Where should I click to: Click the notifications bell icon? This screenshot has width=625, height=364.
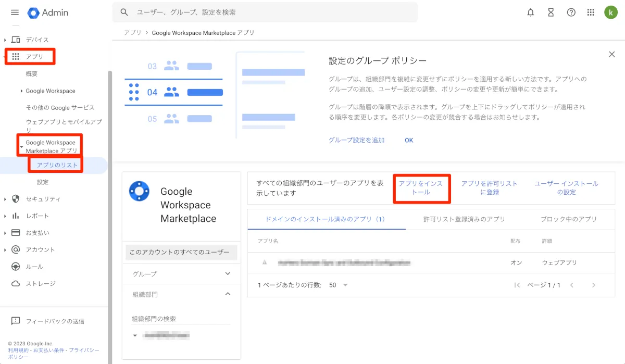tap(531, 12)
